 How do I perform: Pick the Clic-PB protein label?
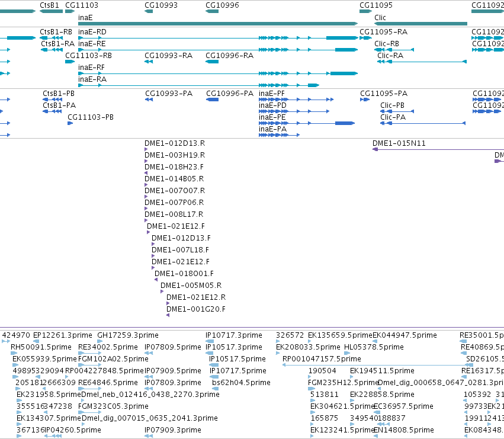[392, 105]
